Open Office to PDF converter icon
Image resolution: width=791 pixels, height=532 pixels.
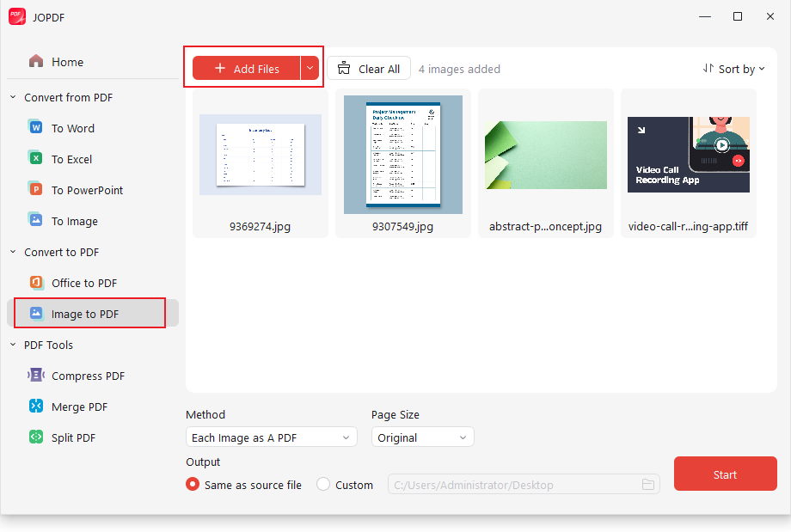[34, 282]
